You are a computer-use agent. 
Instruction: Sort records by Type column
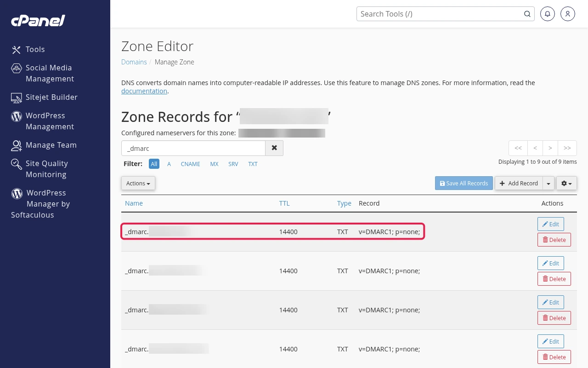coord(344,203)
